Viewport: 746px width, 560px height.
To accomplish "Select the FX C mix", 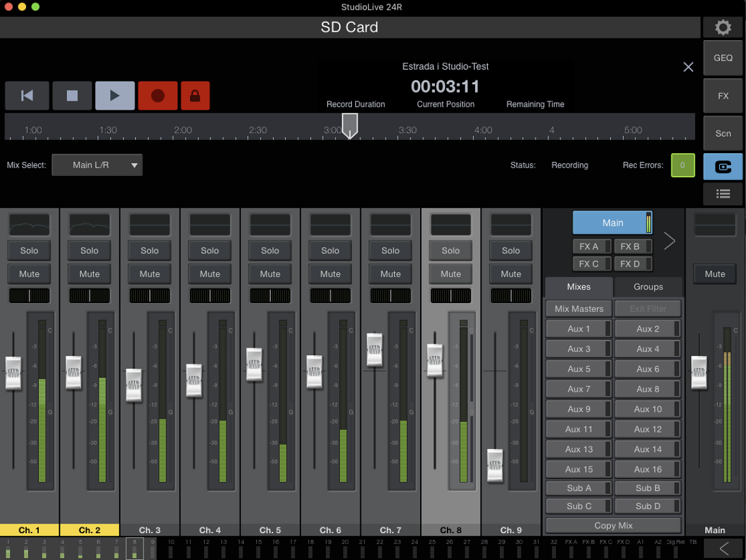I will pyautogui.click(x=592, y=263).
